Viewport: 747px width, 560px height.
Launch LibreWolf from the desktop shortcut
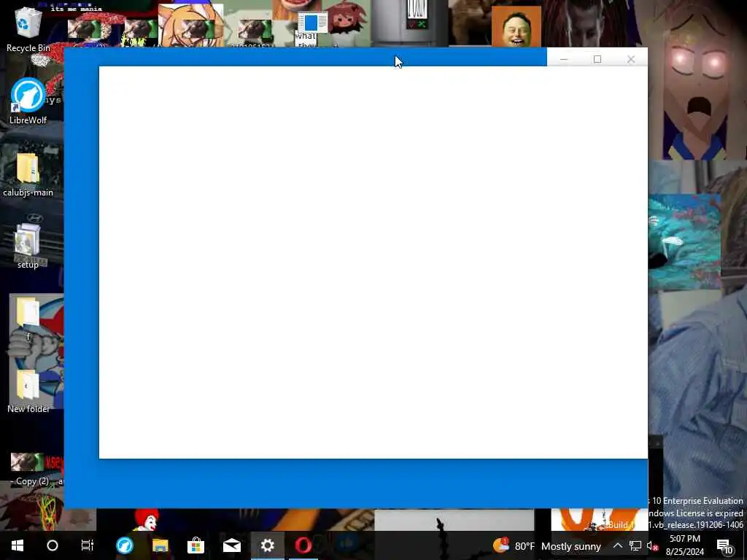tap(28, 101)
